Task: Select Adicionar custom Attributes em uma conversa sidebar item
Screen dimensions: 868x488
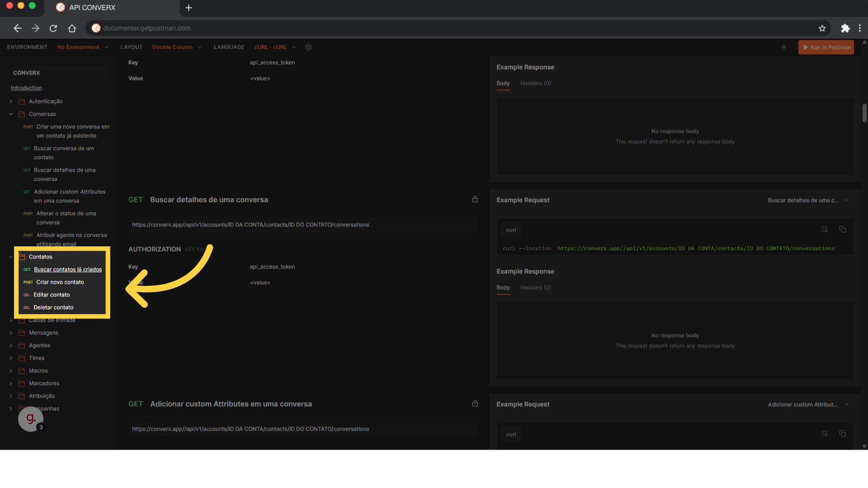Action: pyautogui.click(x=70, y=196)
